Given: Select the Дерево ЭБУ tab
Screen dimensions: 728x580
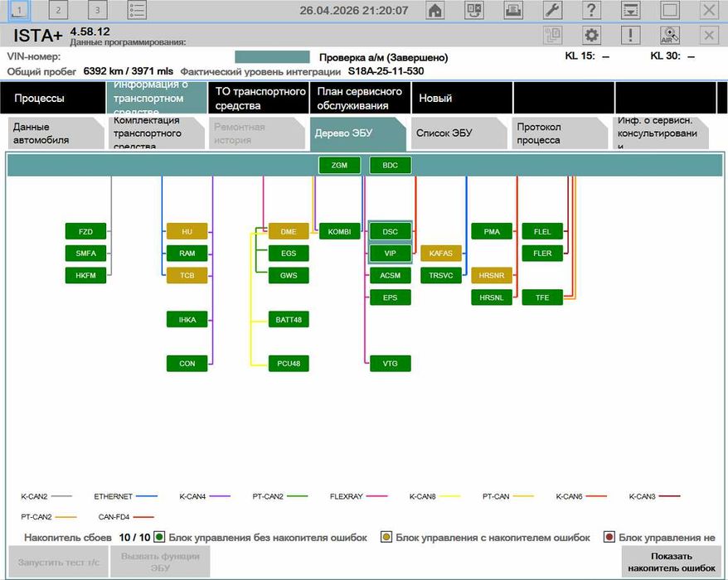Looking at the screenshot, I should click(x=358, y=133).
